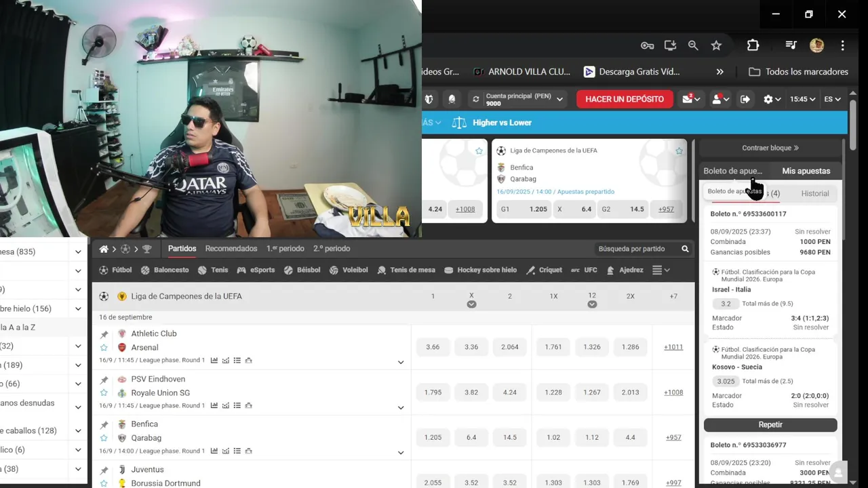Bookmark this page with the star icon
This screenshot has height=488, width=868.
click(716, 45)
